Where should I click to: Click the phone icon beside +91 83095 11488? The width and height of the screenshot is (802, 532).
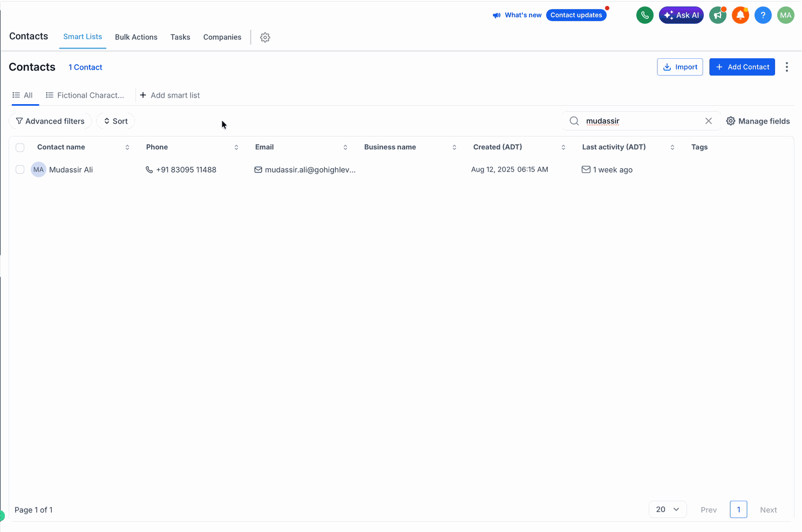(x=149, y=169)
